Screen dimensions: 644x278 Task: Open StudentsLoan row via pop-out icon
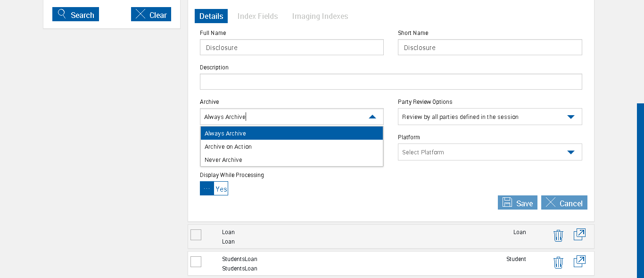[579, 261]
